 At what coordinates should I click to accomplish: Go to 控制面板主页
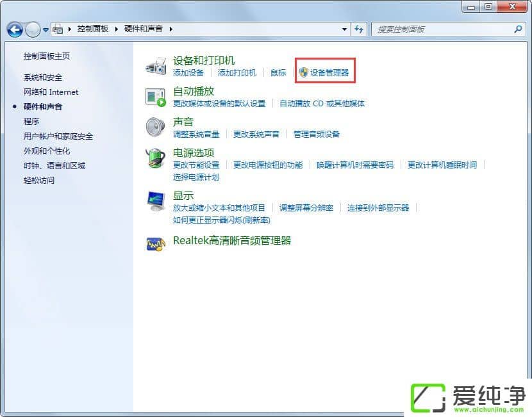tap(47, 56)
